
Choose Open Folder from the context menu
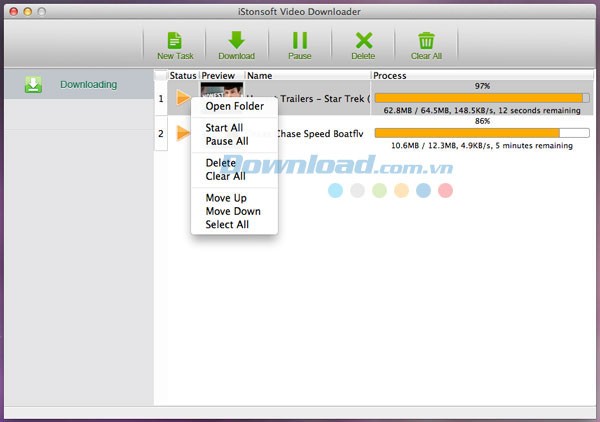(235, 106)
